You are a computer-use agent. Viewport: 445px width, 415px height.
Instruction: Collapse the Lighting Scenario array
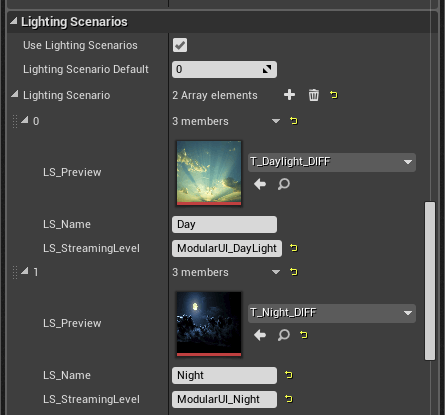click(x=15, y=94)
